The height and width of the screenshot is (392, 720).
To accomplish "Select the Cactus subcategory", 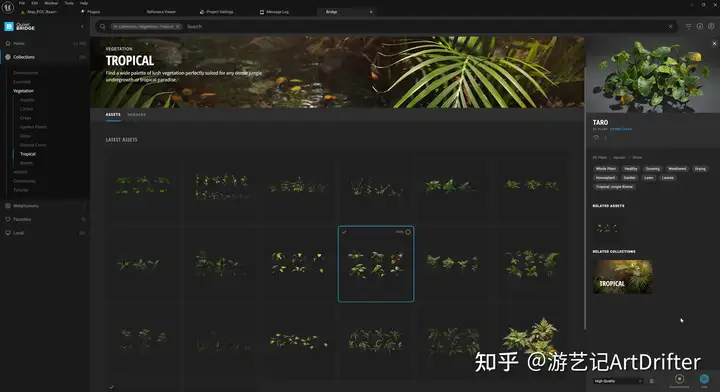I will click(x=26, y=109).
